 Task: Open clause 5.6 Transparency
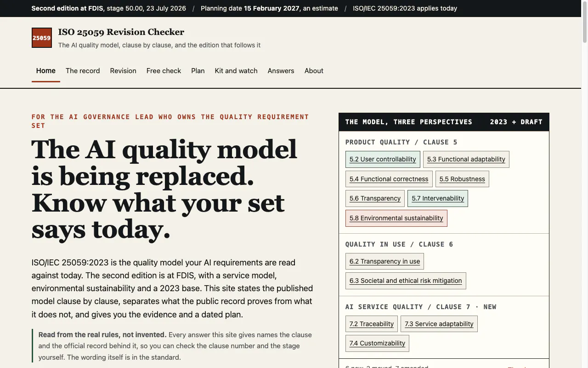tap(375, 198)
